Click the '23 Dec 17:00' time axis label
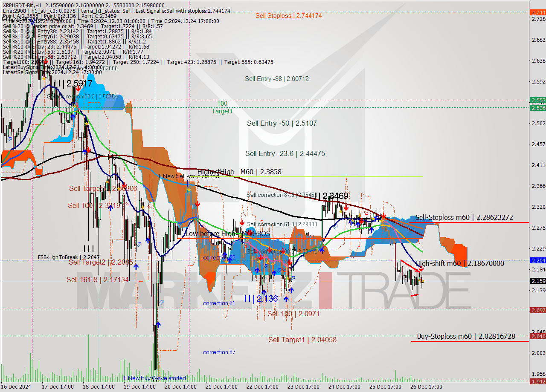Image resolution: width=546 pixels, height=392 pixels. point(303,387)
